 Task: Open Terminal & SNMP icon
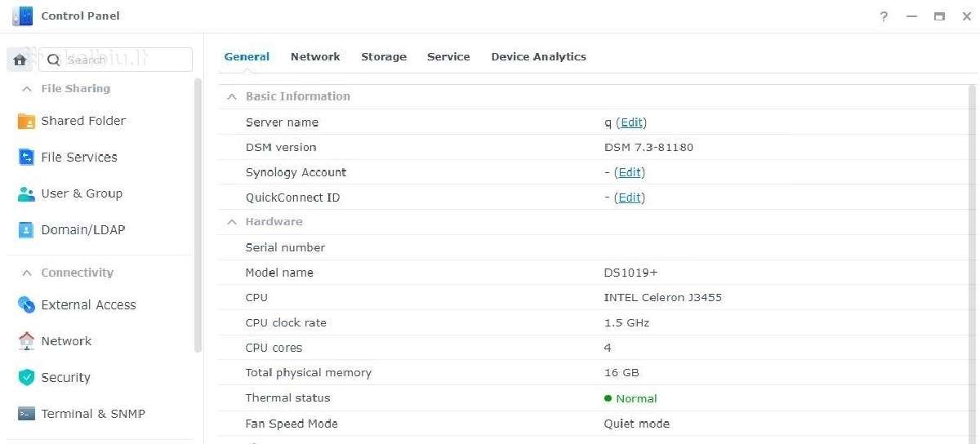click(26, 414)
